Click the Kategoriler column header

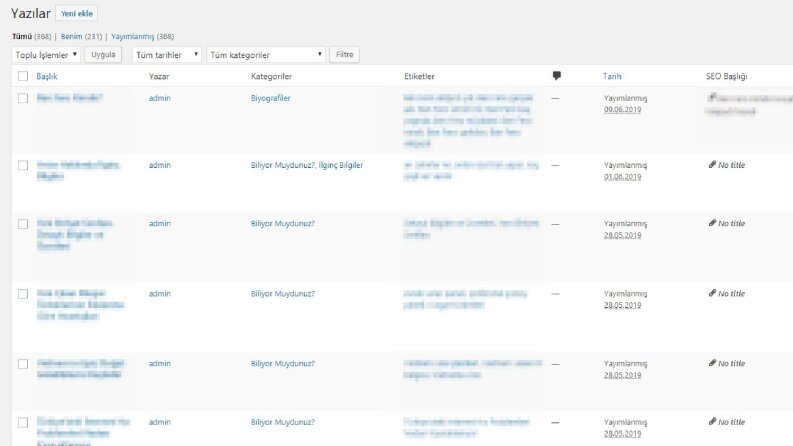[271, 76]
